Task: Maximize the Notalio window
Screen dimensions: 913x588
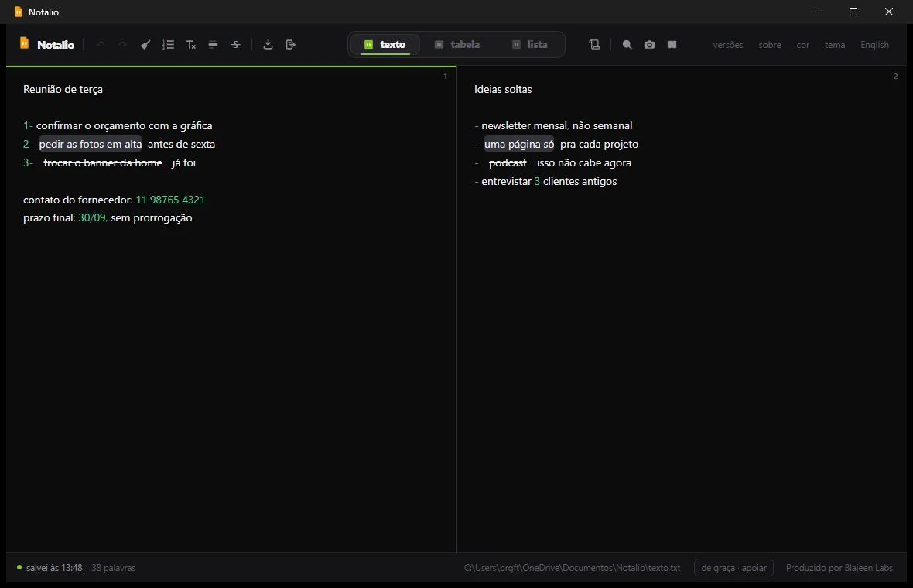Action: coord(853,12)
